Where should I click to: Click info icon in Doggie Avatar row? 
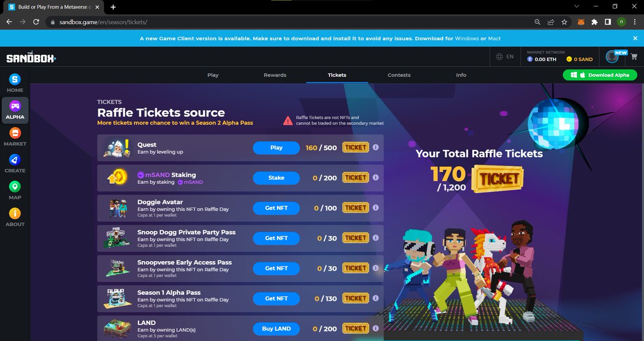click(376, 207)
